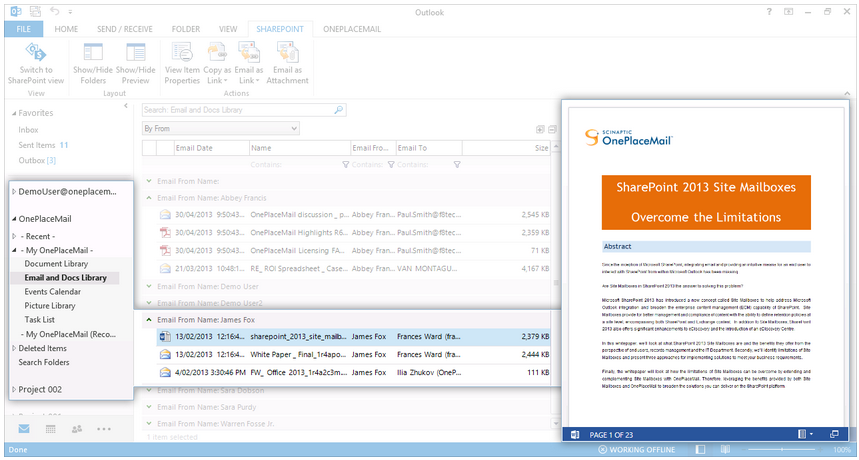Expand the Project 002 tree node
This screenshot has height=460, width=859.
pyautogui.click(x=13, y=389)
